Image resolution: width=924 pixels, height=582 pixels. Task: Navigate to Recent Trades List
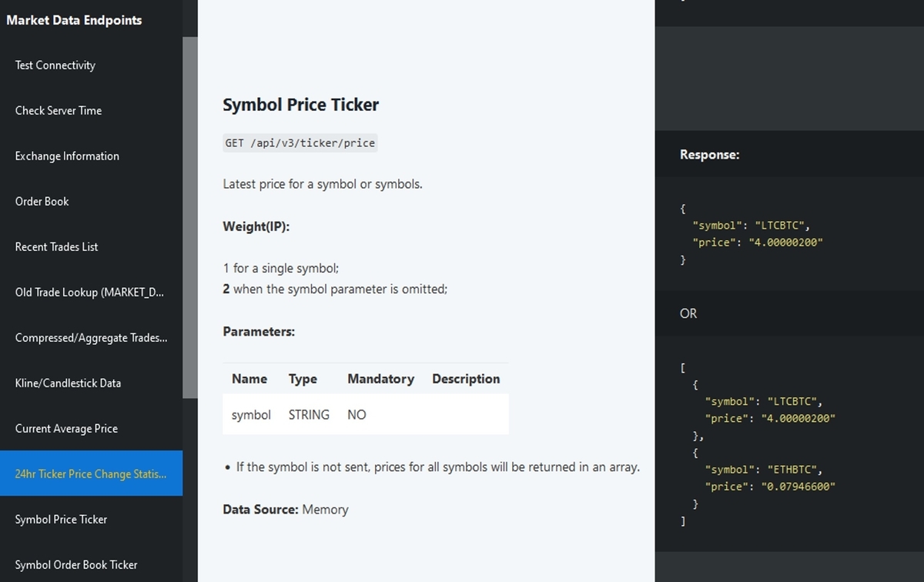57,247
